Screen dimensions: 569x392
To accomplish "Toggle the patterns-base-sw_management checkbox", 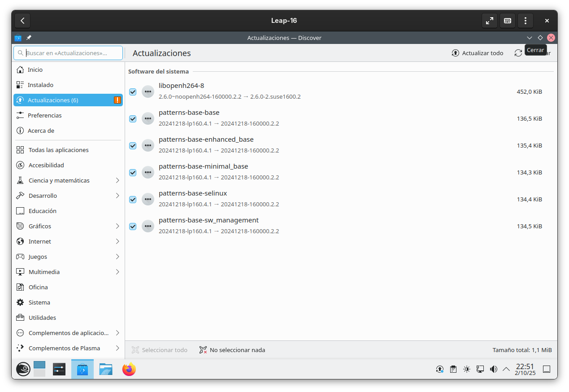I will (x=133, y=226).
